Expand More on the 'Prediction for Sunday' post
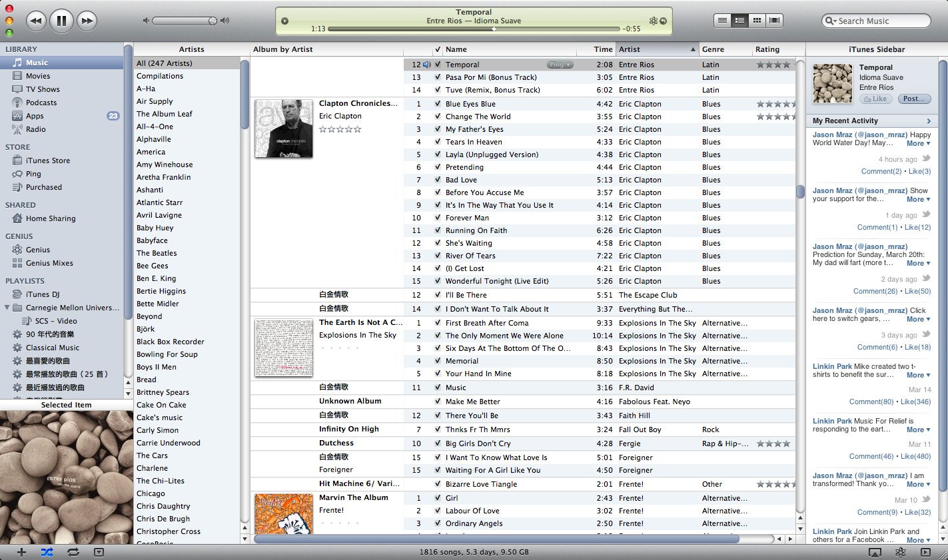This screenshot has width=948, height=560. point(918,263)
